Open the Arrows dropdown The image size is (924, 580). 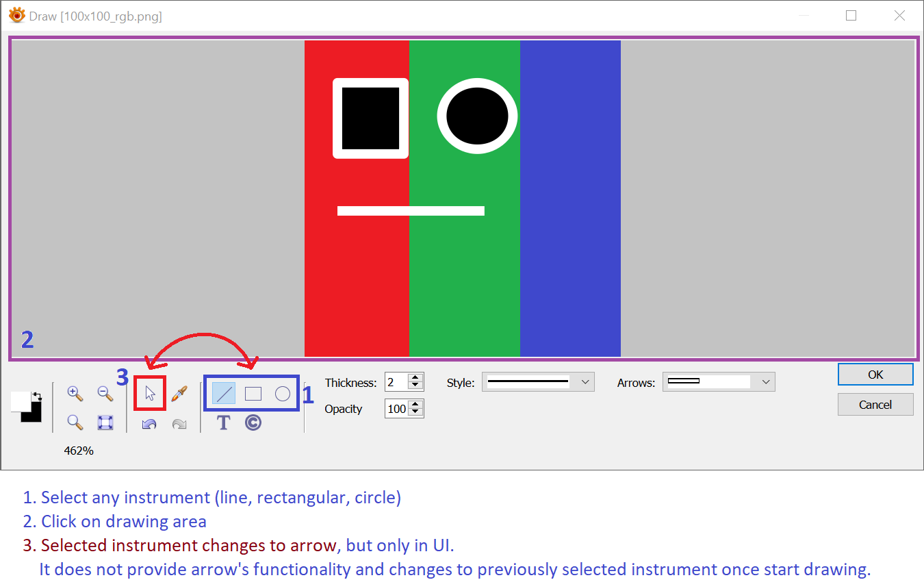[719, 382]
